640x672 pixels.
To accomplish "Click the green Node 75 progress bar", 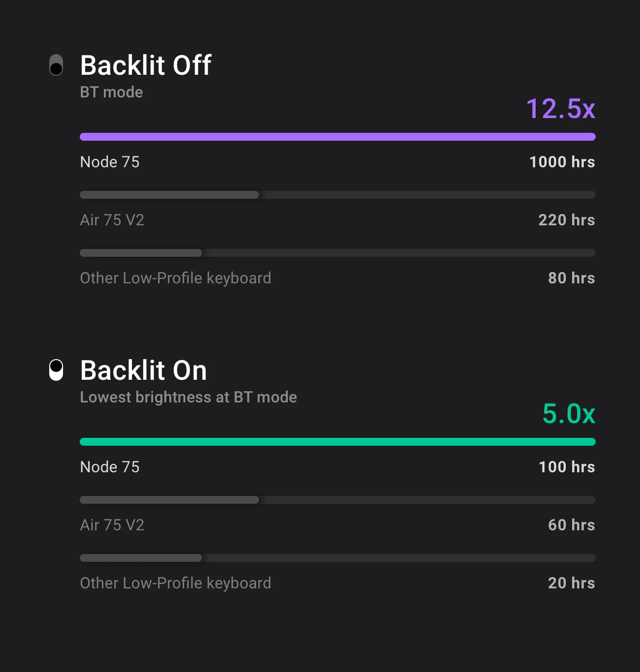I will tap(337, 442).
